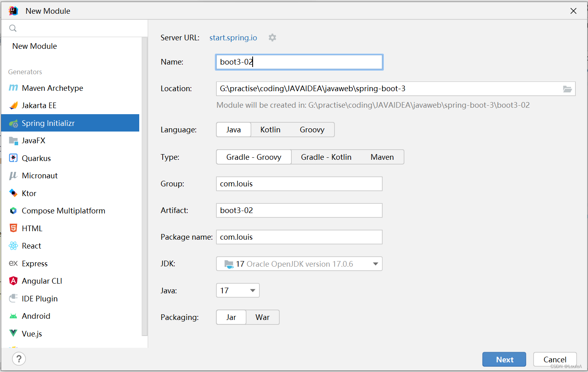
Task: Focus the Name field with boot3-02
Action: [x=299, y=62]
